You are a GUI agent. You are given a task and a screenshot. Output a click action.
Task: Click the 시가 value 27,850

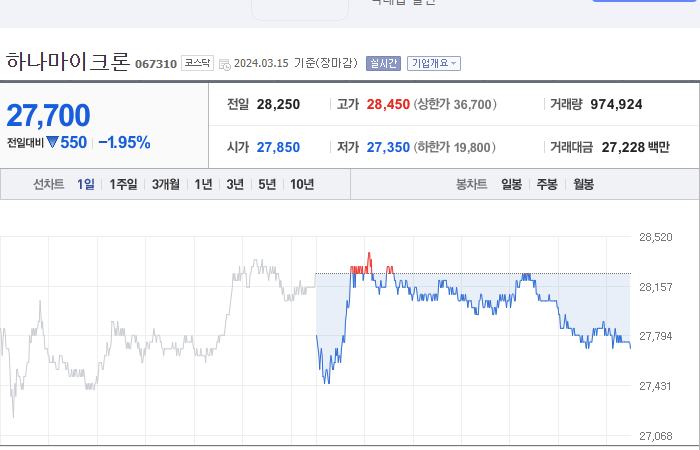[278, 147]
